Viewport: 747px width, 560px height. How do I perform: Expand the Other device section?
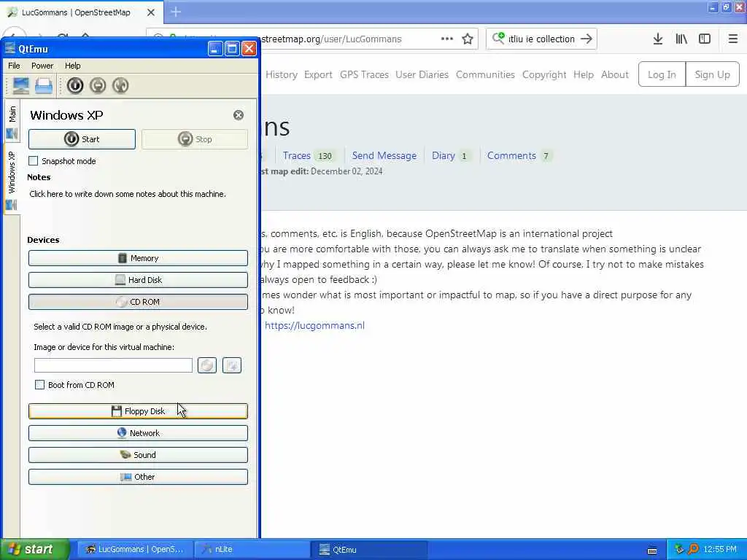coord(138,477)
